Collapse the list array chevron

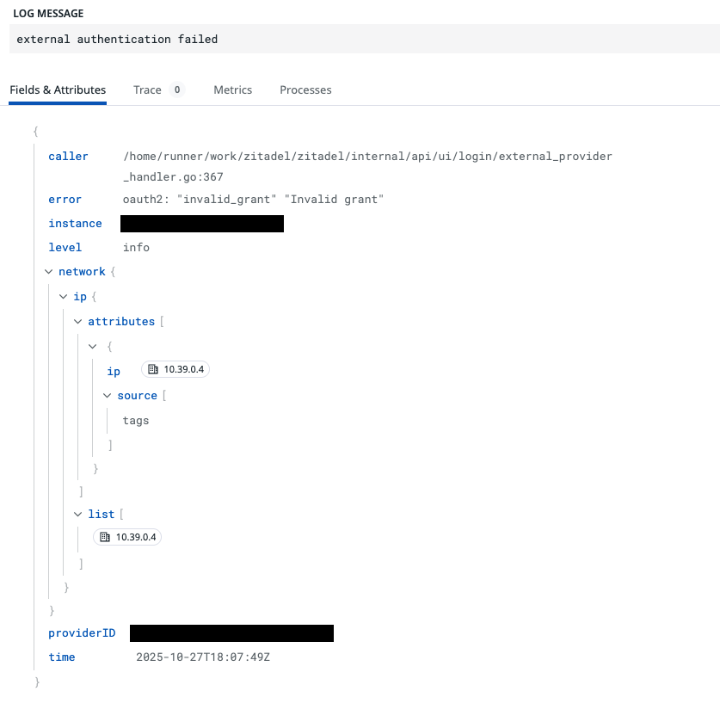tap(78, 515)
